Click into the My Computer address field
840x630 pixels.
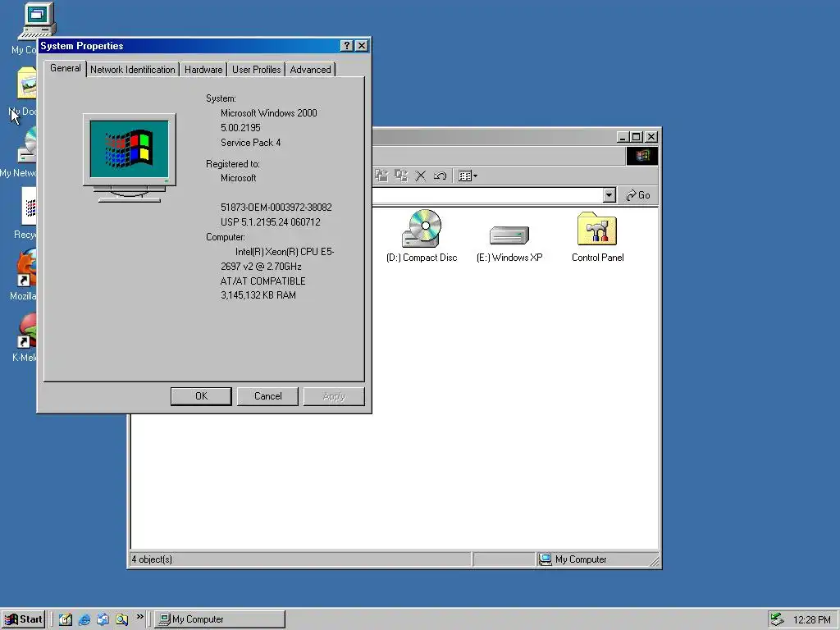[487, 195]
